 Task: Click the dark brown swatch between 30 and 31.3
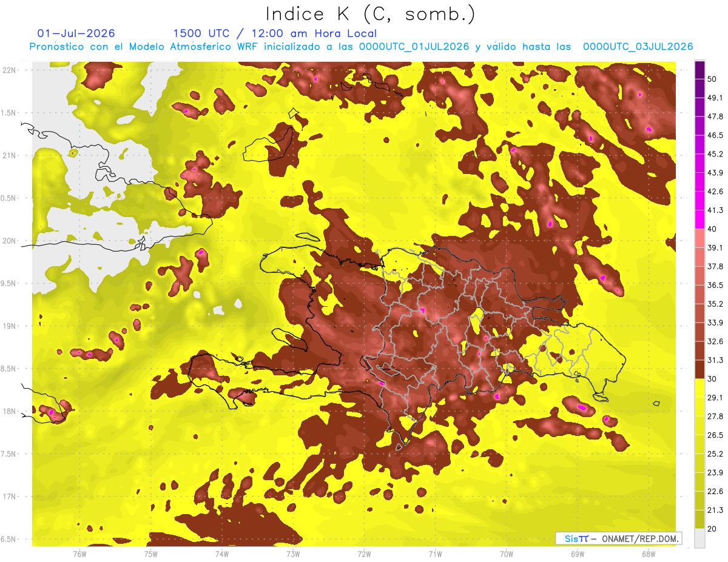tap(699, 369)
